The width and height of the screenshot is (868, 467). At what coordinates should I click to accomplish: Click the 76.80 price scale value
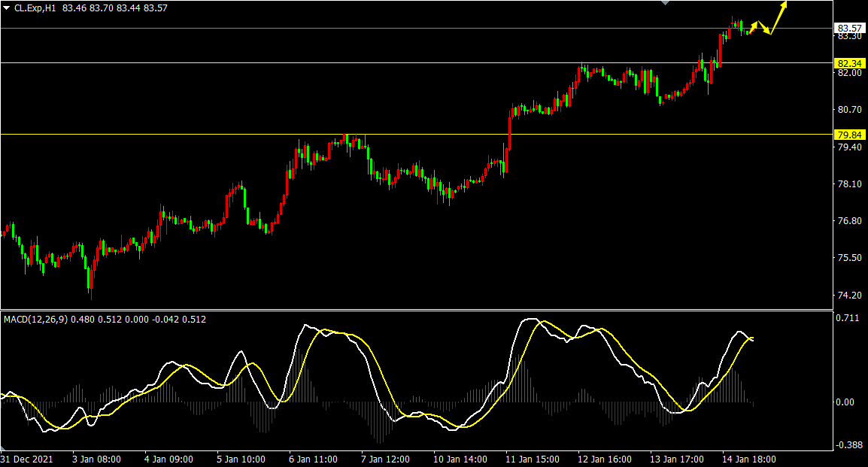click(850, 221)
